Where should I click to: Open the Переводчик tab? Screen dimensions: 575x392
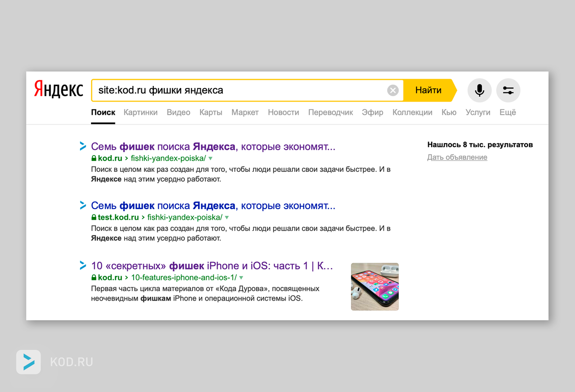coord(331,112)
